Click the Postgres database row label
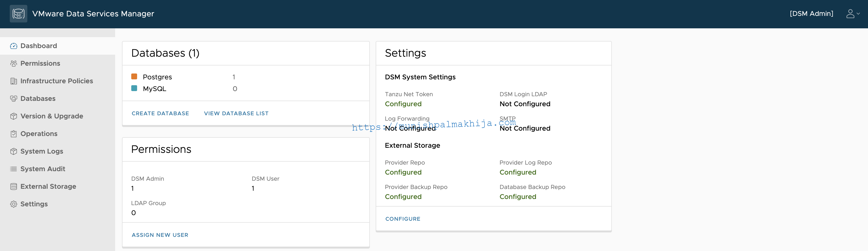The width and height of the screenshot is (868, 251). (157, 77)
